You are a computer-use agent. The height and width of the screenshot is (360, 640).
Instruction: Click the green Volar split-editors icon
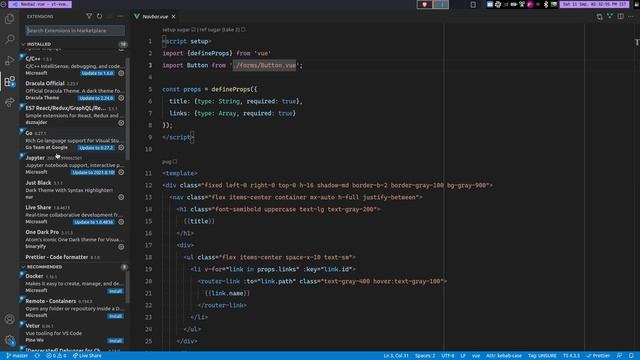click(x=610, y=16)
